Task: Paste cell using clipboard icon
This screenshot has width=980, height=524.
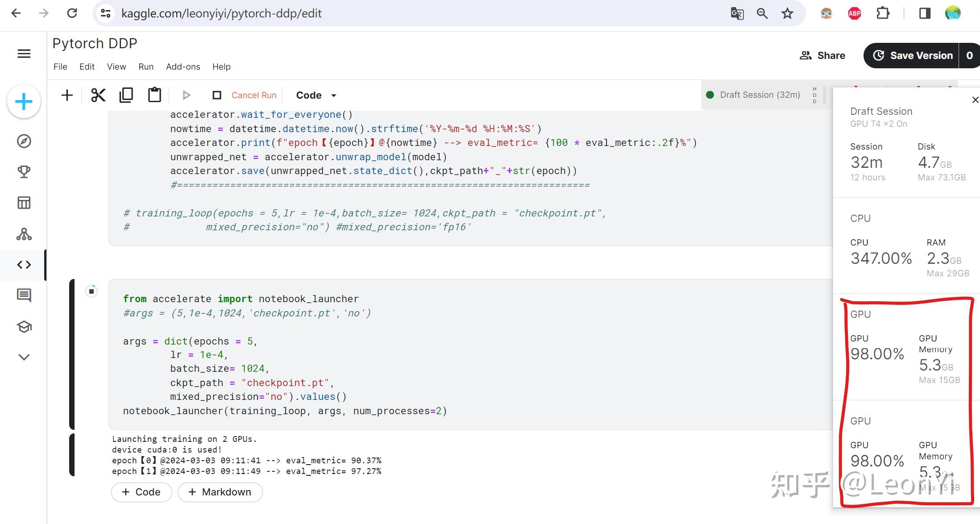Action: click(154, 95)
